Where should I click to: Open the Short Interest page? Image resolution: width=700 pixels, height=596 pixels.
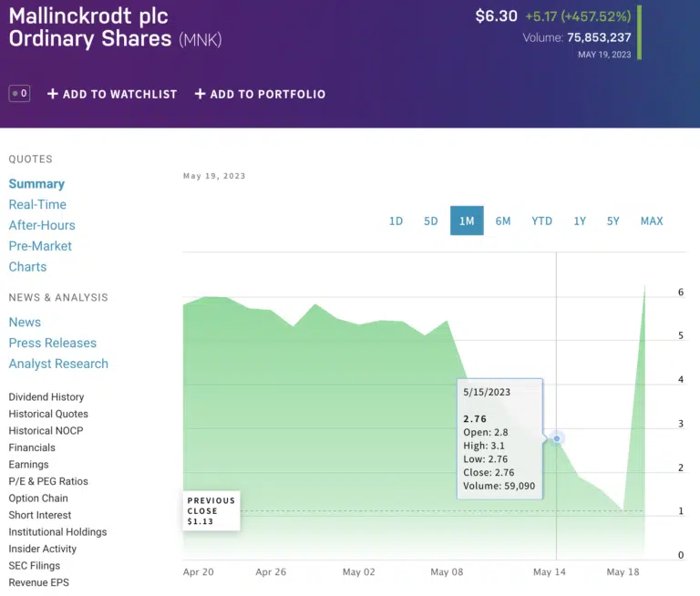(x=40, y=515)
